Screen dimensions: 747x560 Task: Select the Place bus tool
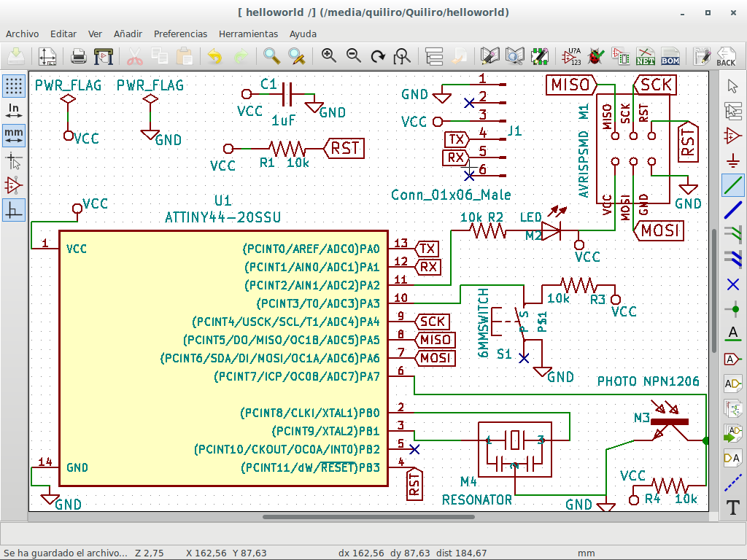pyautogui.click(x=732, y=210)
